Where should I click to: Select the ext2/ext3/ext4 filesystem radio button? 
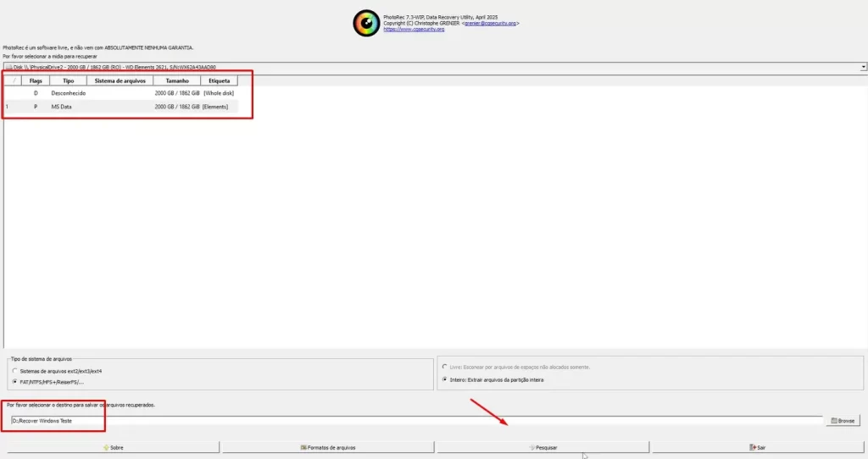(14, 371)
